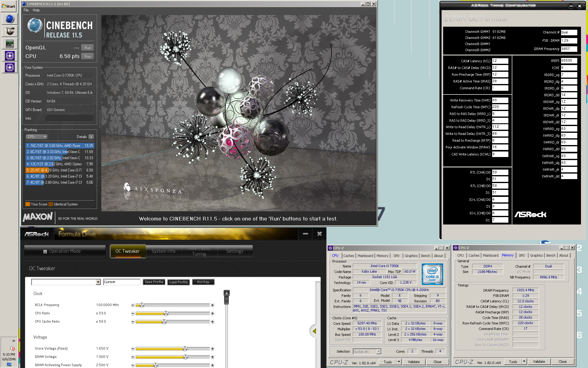Select ranking row 4C/8T @ 2.80 GHz
This screenshot has height=368, width=588.
(x=60, y=182)
